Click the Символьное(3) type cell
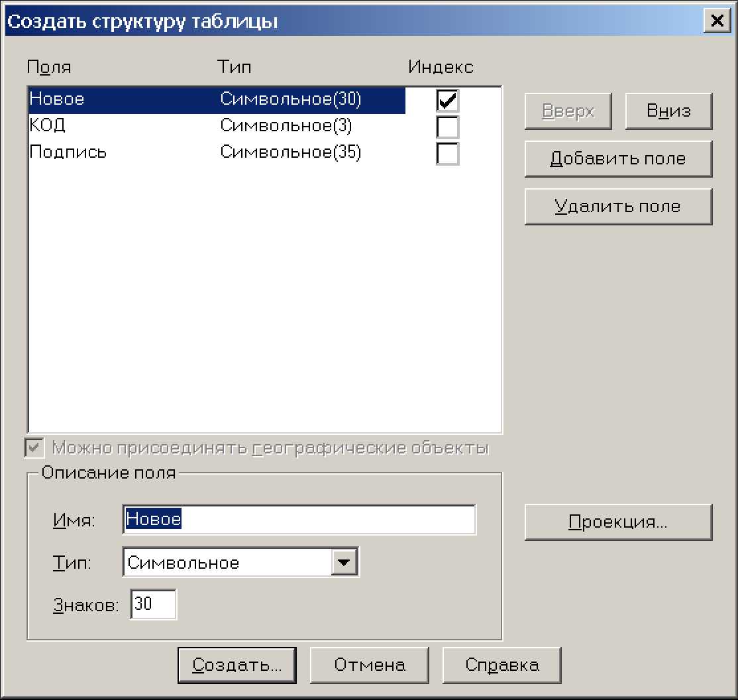Screen dimensions: 738x700 286,126
